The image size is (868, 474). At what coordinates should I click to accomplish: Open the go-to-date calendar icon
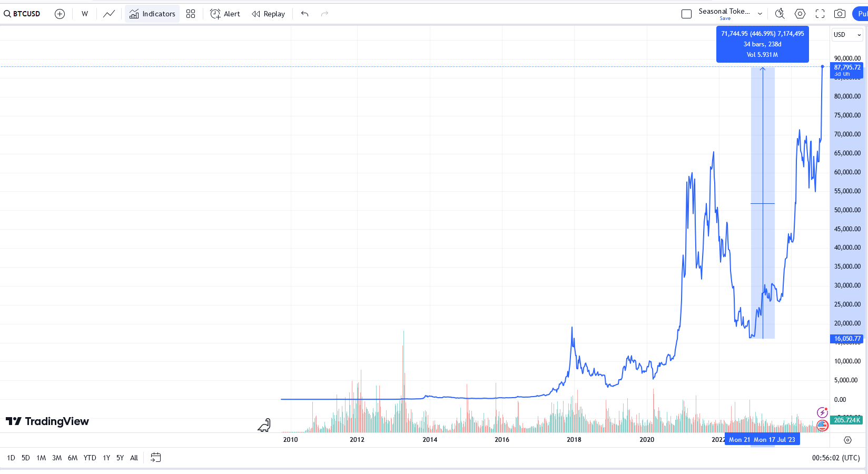(155, 458)
